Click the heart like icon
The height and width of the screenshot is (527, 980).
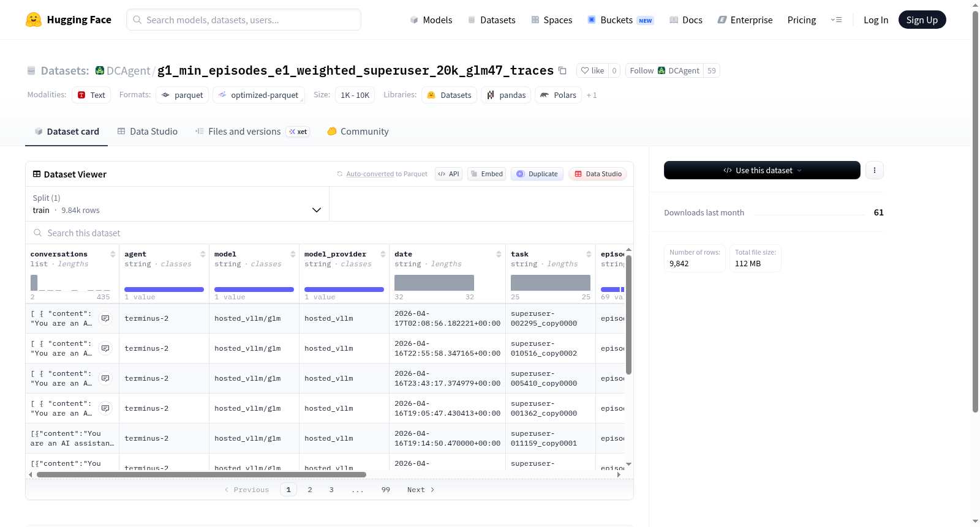pos(585,70)
